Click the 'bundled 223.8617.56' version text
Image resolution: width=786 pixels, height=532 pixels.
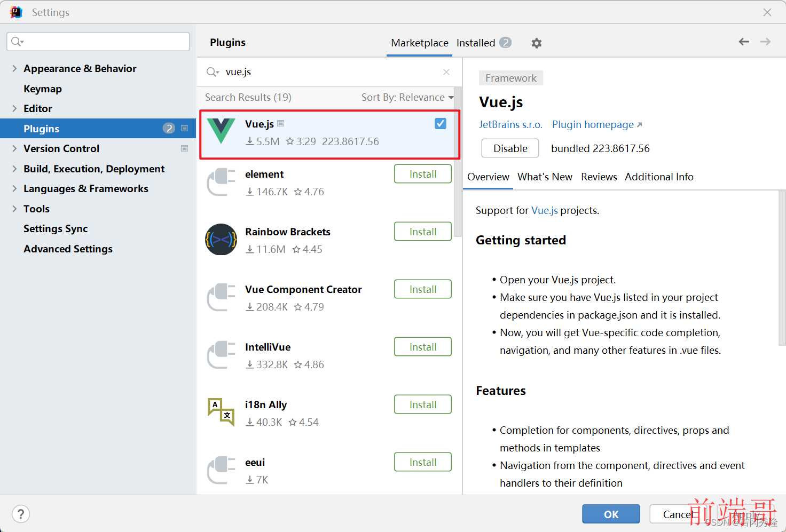pos(600,148)
